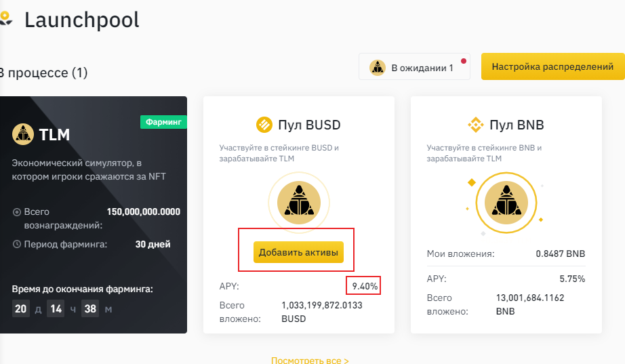625x364 pixels.
Task: Click the rewards icon next to 'Всего вознаграждений'
Action: (x=17, y=212)
